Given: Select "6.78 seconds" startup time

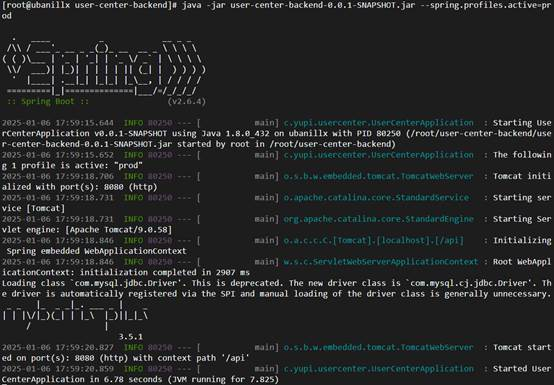Looking at the screenshot, I should [132, 379].
